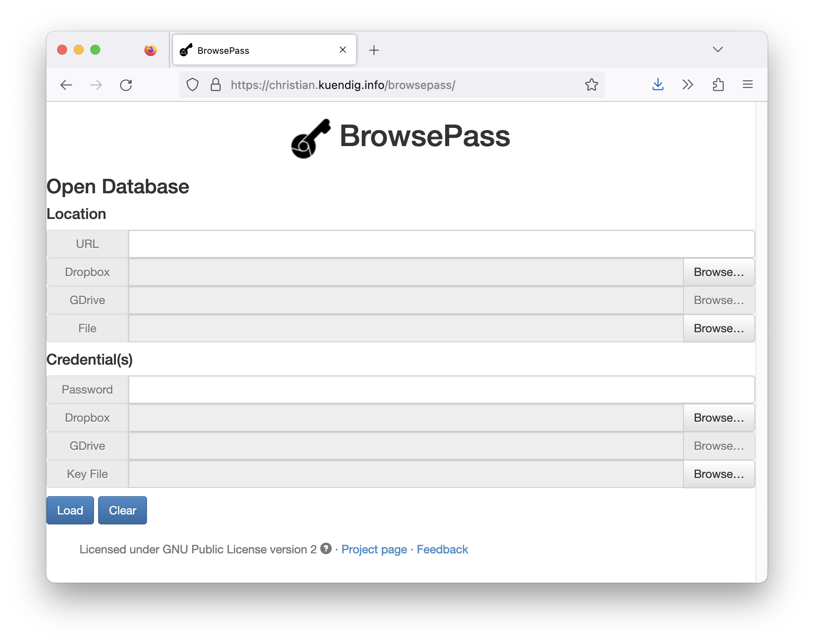Click the Load button
This screenshot has height=644, width=814.
[70, 510]
